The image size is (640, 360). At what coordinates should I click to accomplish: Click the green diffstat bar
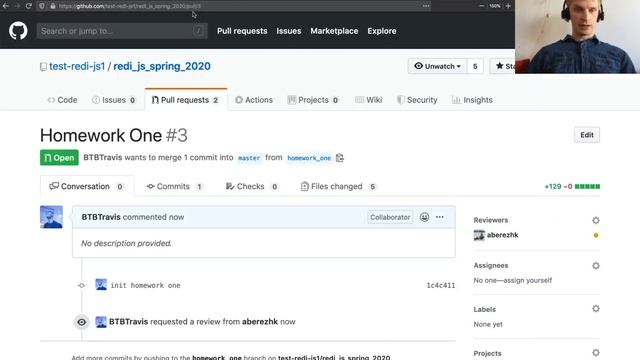(587, 187)
